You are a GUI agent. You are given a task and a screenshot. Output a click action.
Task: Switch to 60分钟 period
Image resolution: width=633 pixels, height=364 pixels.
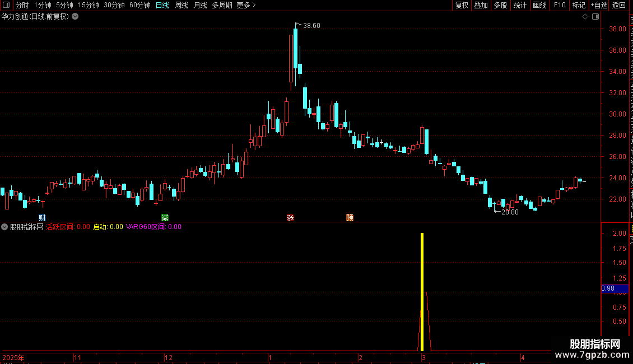coord(139,5)
